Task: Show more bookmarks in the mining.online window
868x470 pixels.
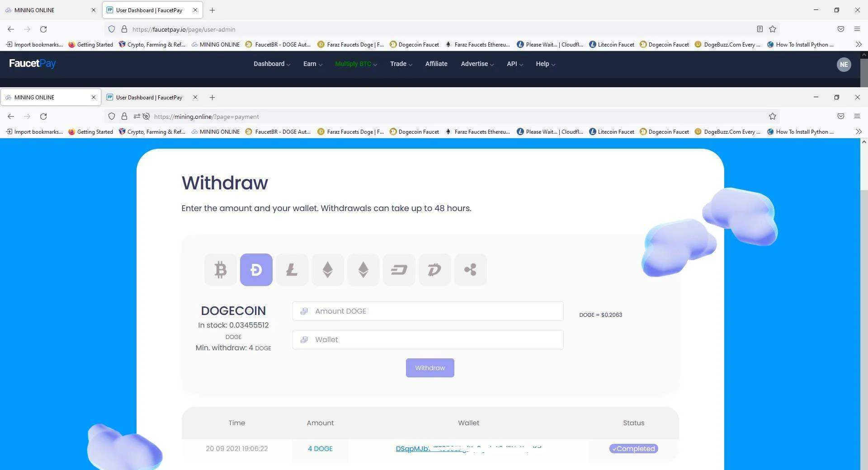Action: (859, 132)
